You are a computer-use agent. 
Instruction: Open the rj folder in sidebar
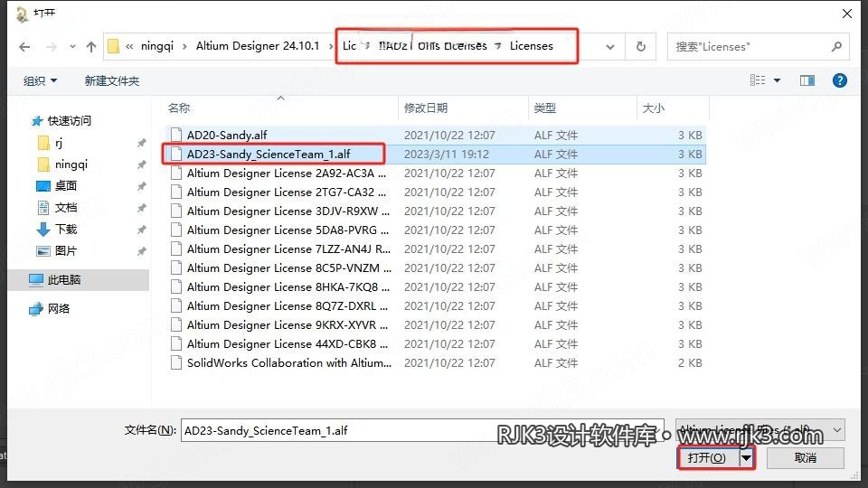pyautogui.click(x=59, y=143)
